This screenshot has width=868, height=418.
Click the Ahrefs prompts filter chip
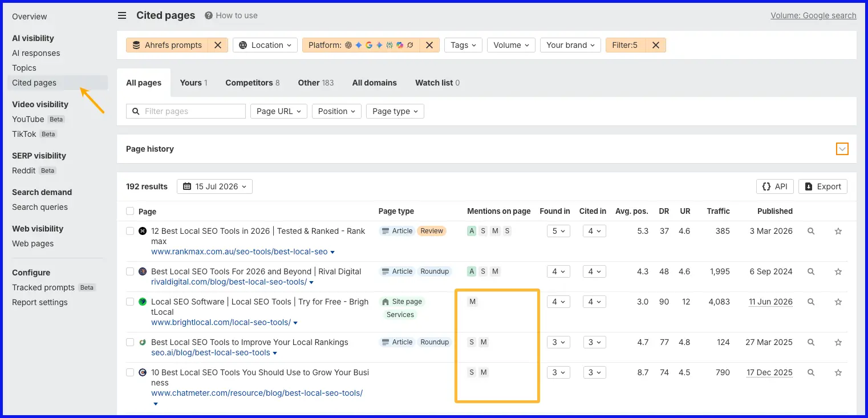(x=167, y=45)
